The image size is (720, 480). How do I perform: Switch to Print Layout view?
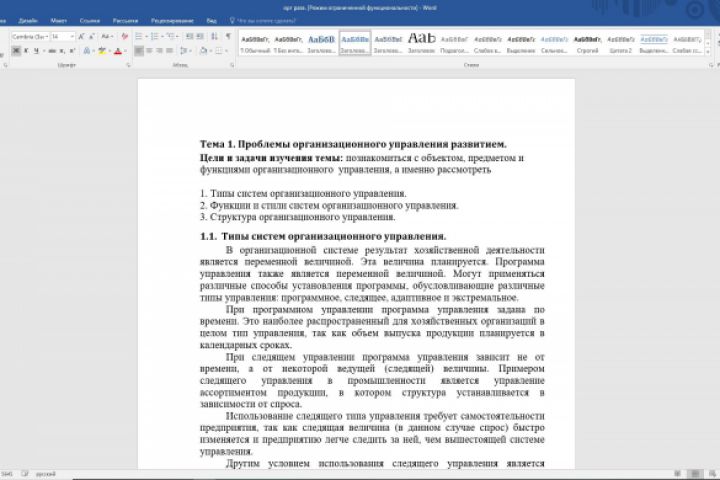click(695, 474)
